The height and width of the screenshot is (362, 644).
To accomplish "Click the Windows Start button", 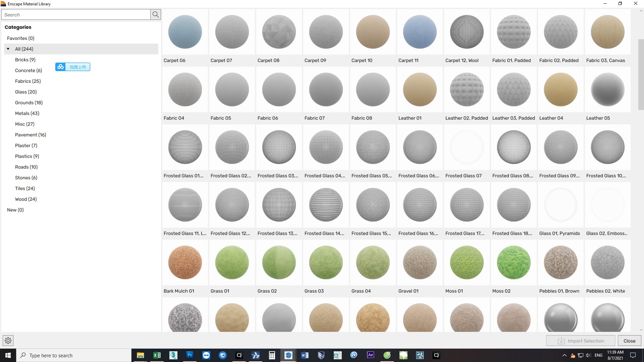I will point(7,355).
